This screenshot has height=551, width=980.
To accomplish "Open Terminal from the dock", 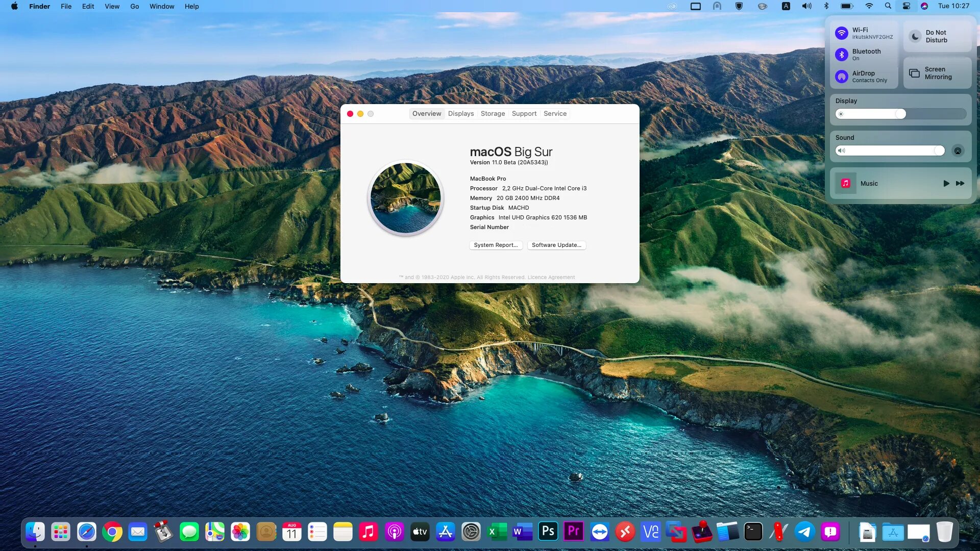I will click(x=753, y=532).
